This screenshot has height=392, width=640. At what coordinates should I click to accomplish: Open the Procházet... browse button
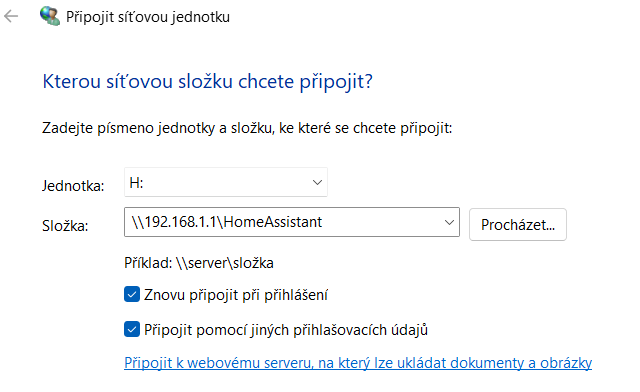[x=518, y=224]
